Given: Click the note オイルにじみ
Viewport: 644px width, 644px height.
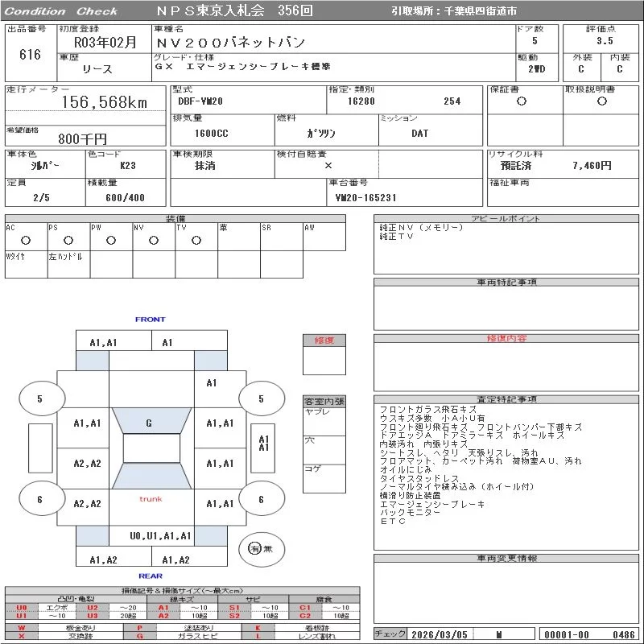Looking at the screenshot, I should pyautogui.click(x=406, y=469).
